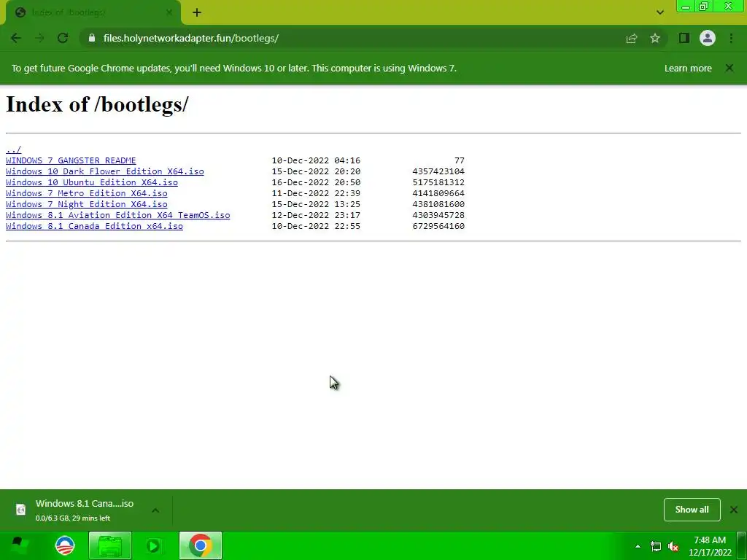
Task: Click Learn more in the update notice
Action: [688, 68]
